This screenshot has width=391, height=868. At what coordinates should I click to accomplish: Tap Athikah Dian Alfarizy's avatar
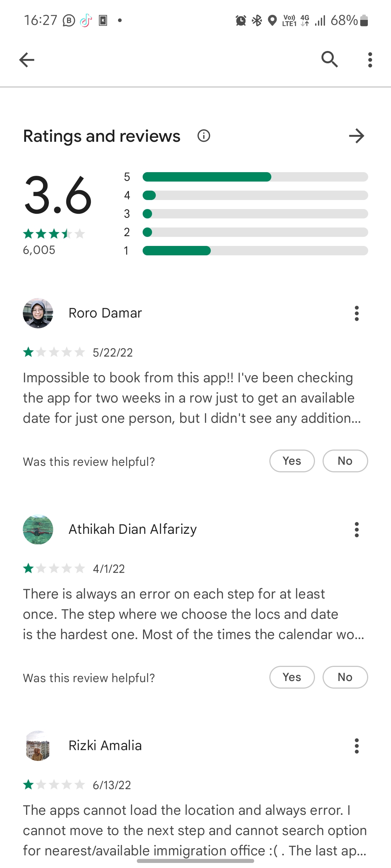coord(38,529)
